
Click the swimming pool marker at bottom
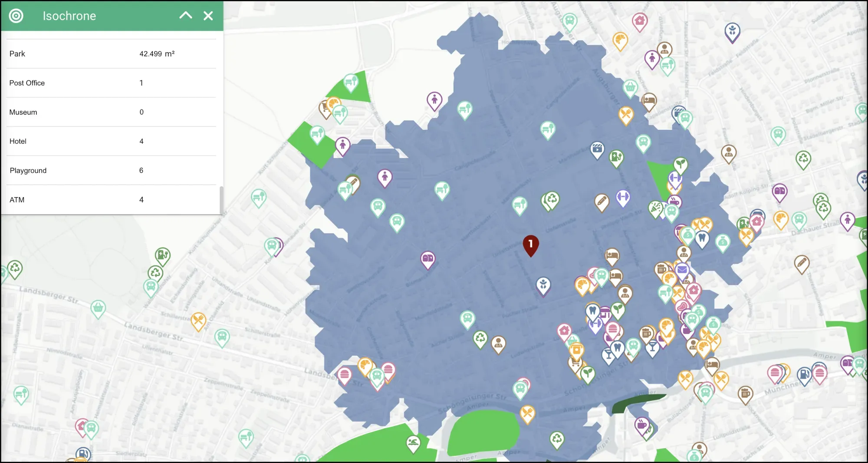[x=413, y=444]
